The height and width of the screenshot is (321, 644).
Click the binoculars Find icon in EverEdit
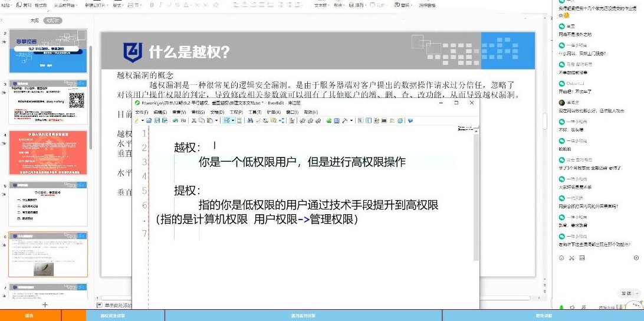250,120
